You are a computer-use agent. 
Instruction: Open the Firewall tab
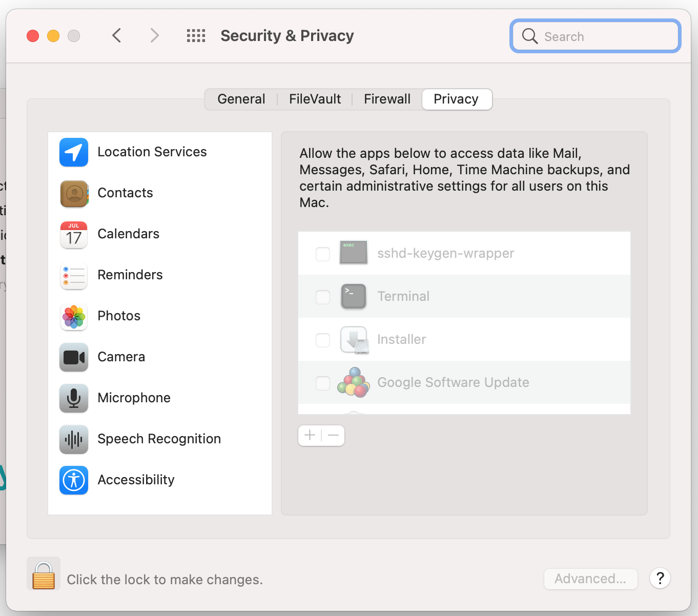point(387,99)
